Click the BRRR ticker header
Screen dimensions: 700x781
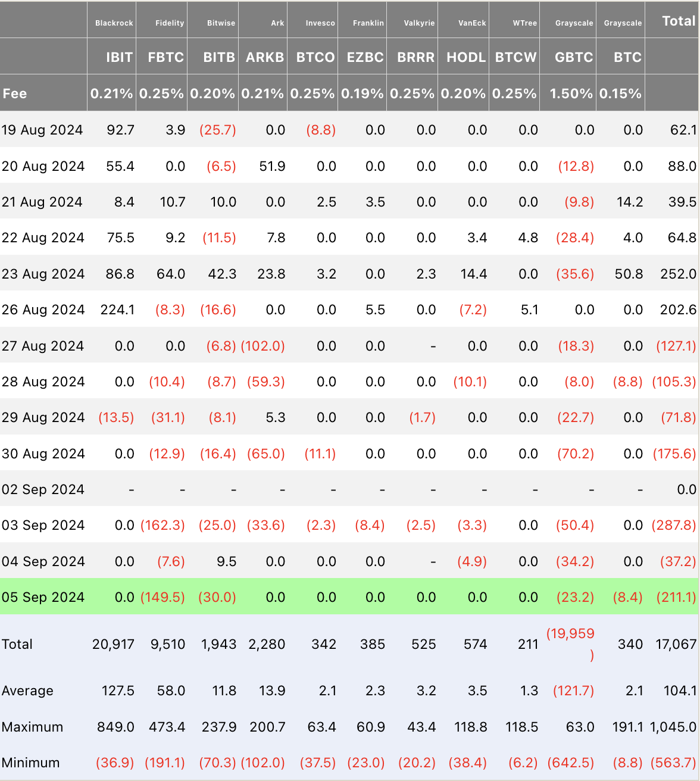pos(416,57)
